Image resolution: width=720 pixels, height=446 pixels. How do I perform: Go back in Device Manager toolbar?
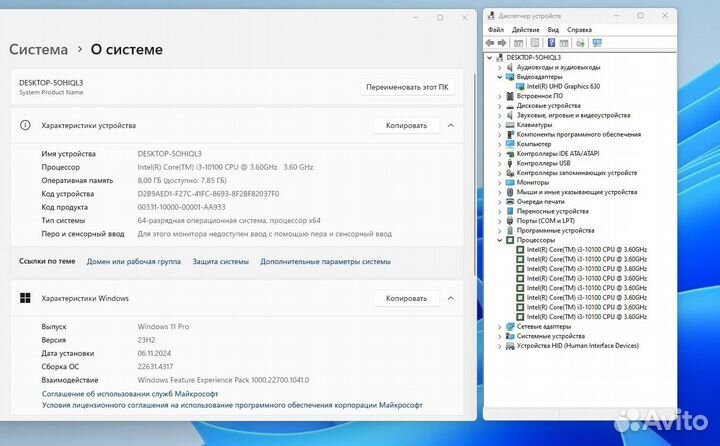[490, 43]
